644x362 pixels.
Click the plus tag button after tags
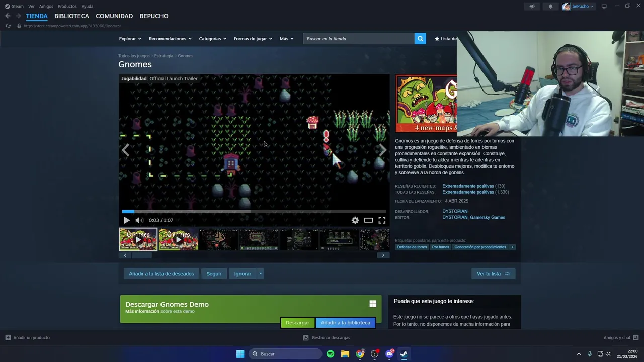click(512, 247)
